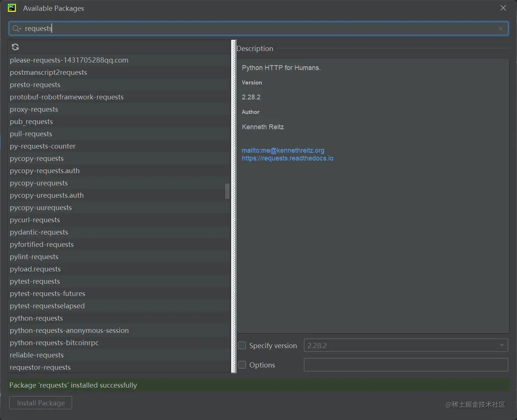Screen dimensions: 517x420
Task: Select pub_requests package
Action: pyautogui.click(x=119, y=121)
